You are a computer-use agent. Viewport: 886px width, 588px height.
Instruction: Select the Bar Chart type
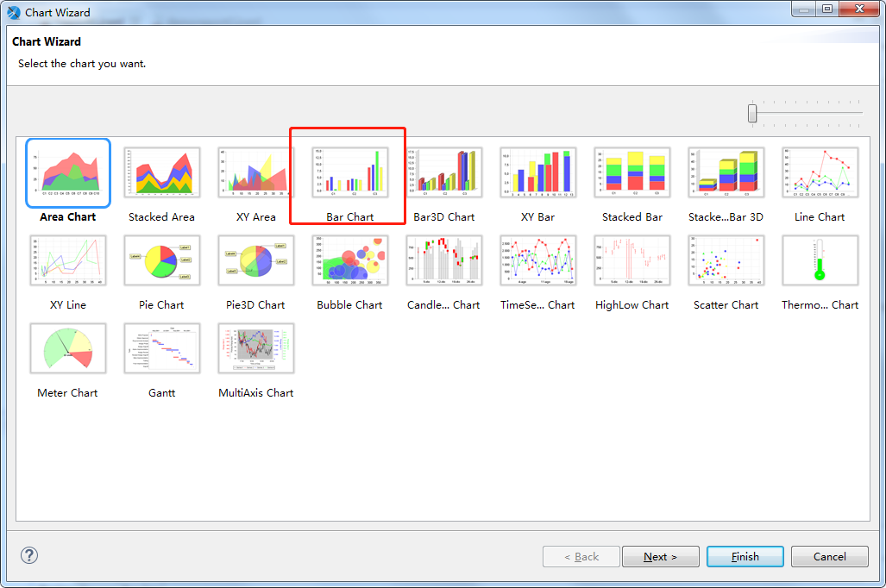[x=347, y=173]
